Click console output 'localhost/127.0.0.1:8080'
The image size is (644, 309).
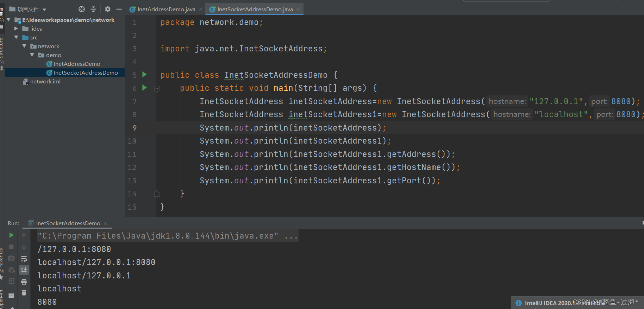(96, 262)
